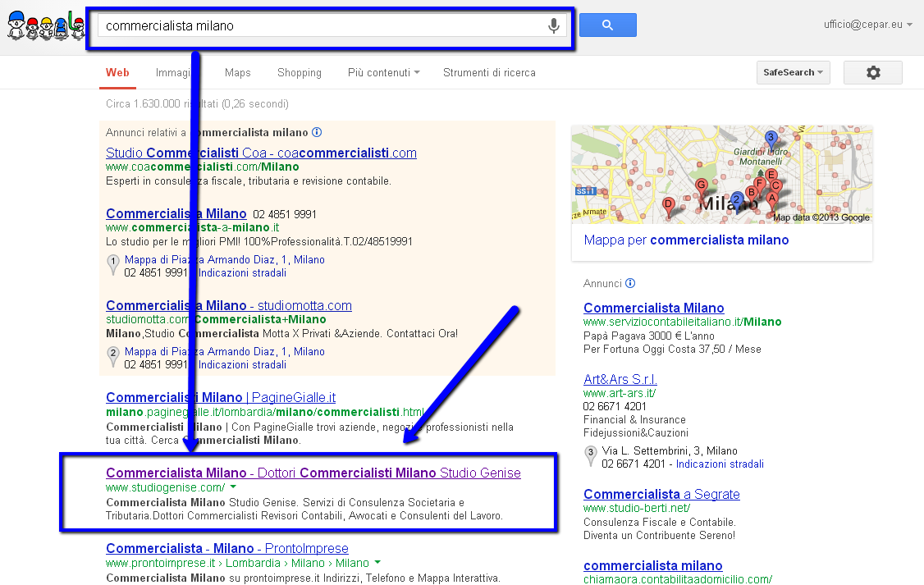Expand the arrow after prontoimprese.it breadcrumb

pyautogui.click(x=377, y=562)
